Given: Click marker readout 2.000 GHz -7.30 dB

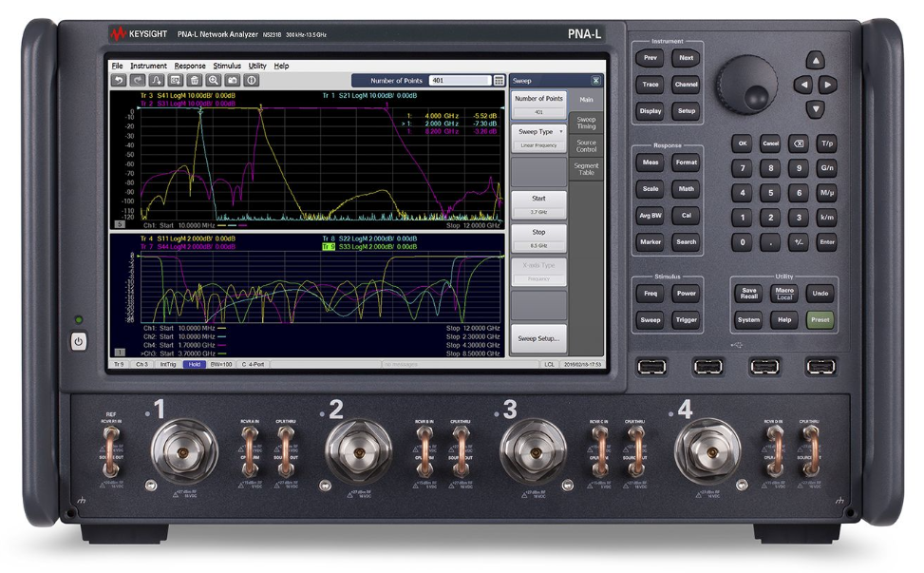Looking at the screenshot, I should 449,124.
